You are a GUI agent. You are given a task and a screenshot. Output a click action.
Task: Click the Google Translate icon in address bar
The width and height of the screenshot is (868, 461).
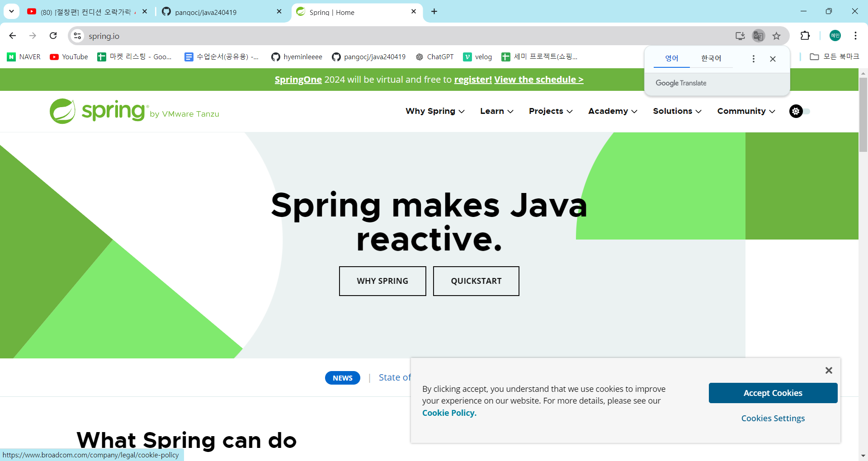[758, 36]
